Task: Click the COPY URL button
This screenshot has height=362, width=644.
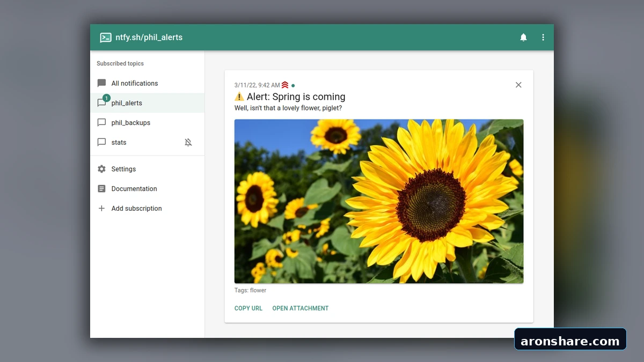Action: point(248,308)
